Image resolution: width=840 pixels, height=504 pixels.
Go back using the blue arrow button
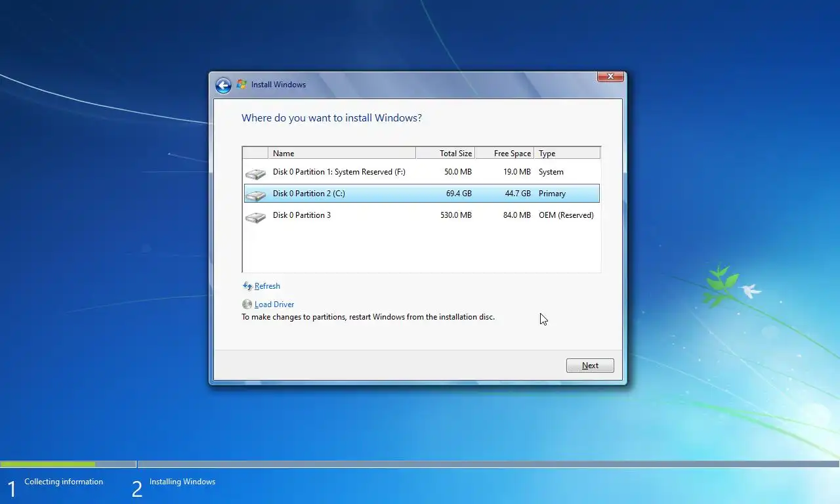tap(223, 85)
